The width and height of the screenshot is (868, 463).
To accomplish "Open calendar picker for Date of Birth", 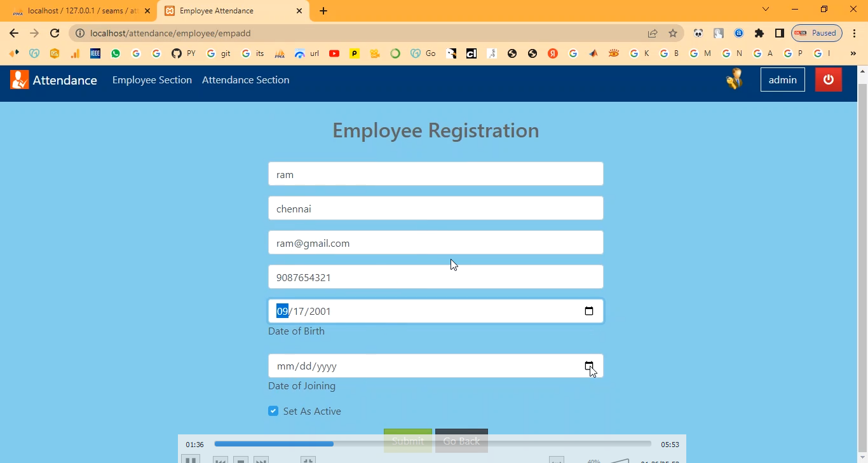I will point(588,311).
